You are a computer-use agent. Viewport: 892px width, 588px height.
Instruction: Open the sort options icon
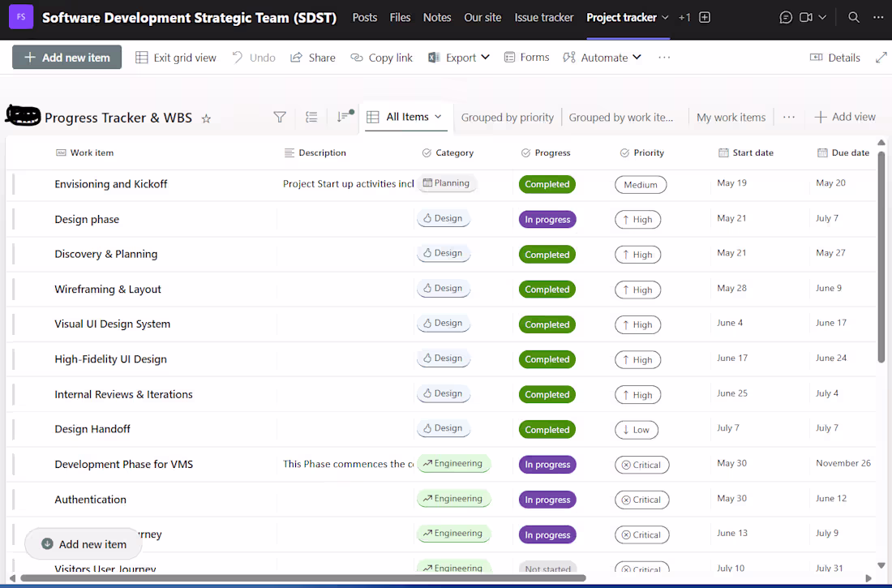coord(341,117)
